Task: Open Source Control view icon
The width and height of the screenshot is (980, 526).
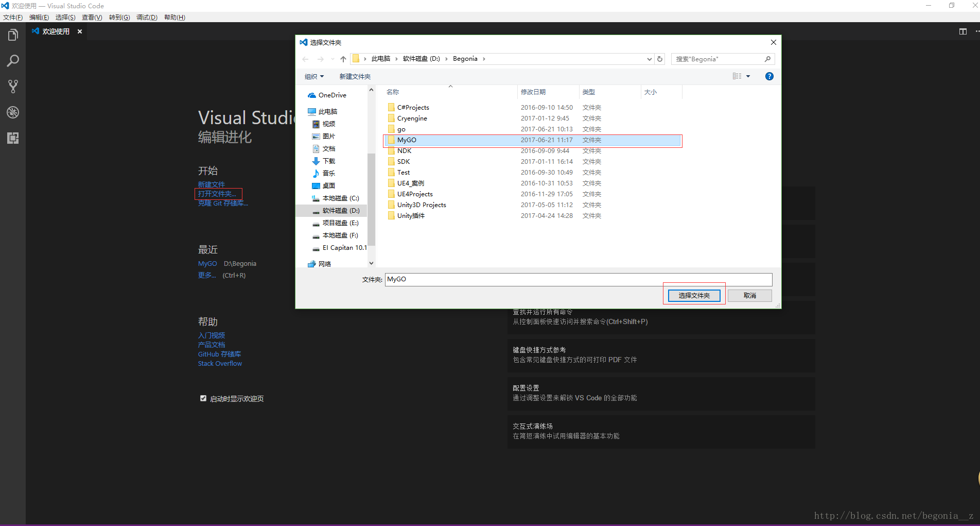Action: point(13,87)
